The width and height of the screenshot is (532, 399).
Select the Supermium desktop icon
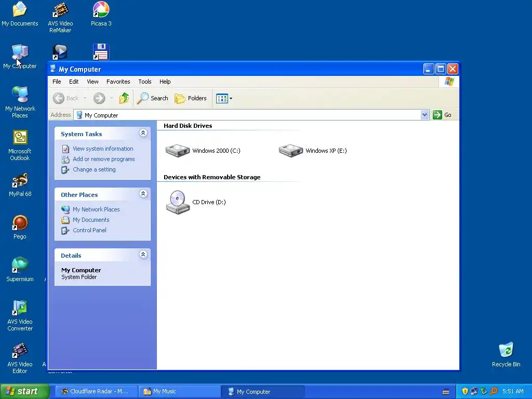click(20, 270)
